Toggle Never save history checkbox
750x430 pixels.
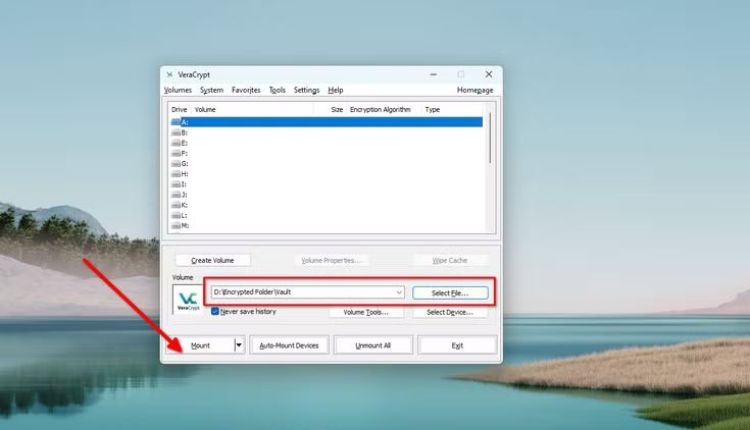[215, 312]
